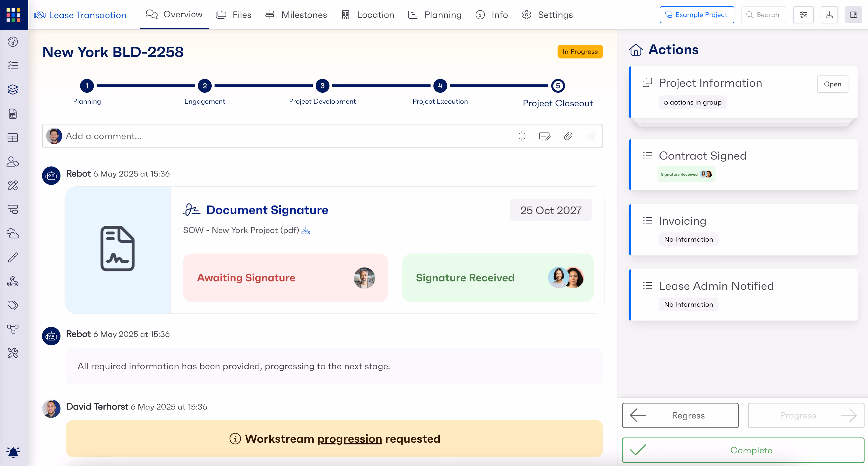This screenshot has width=868, height=466.
Task: Open the app grid launcher menu
Action: click(x=14, y=15)
